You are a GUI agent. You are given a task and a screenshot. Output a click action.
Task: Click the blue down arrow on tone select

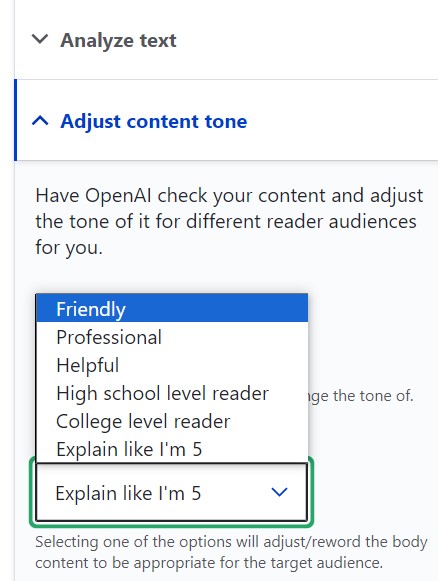[279, 492]
